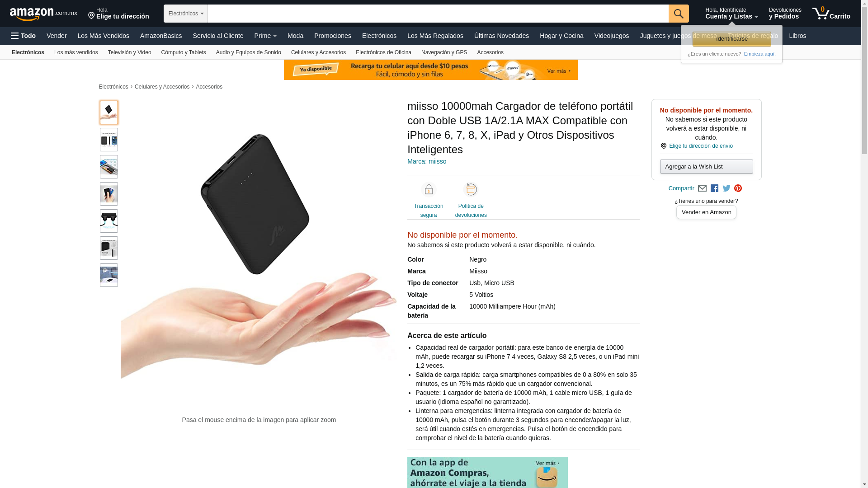
Task: Open the Prime dropdown menu
Action: (265, 36)
